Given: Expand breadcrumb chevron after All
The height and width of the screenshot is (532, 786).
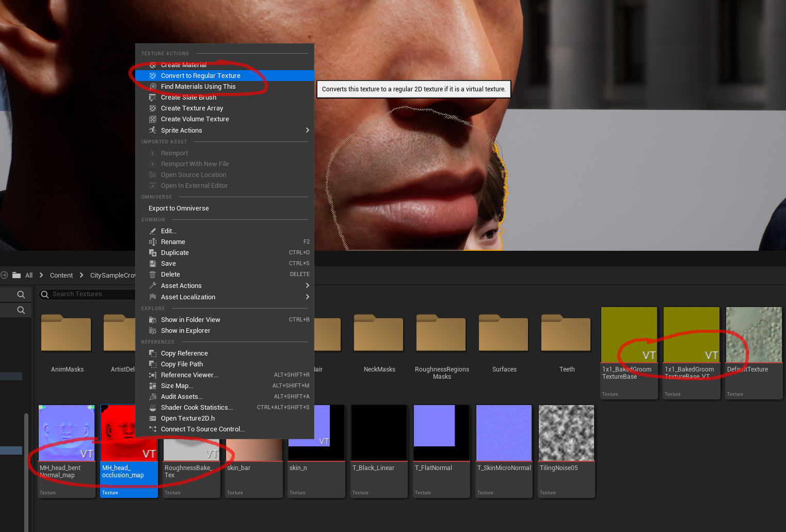Looking at the screenshot, I should [x=41, y=276].
